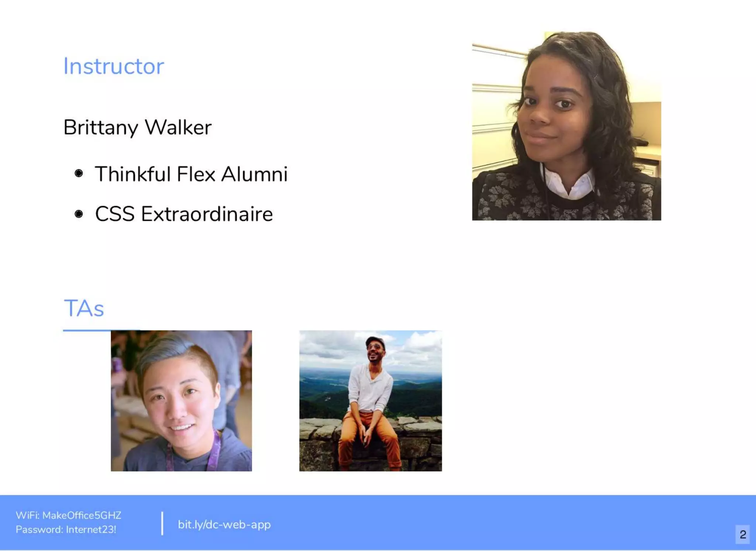Select the TA photo on mountain overlook
The image size is (756, 551).
click(x=370, y=400)
